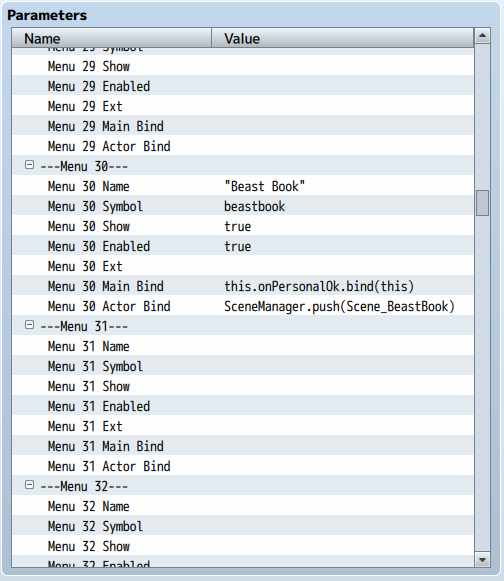Click the true value for Menu 30 Enabled

[x=238, y=246]
